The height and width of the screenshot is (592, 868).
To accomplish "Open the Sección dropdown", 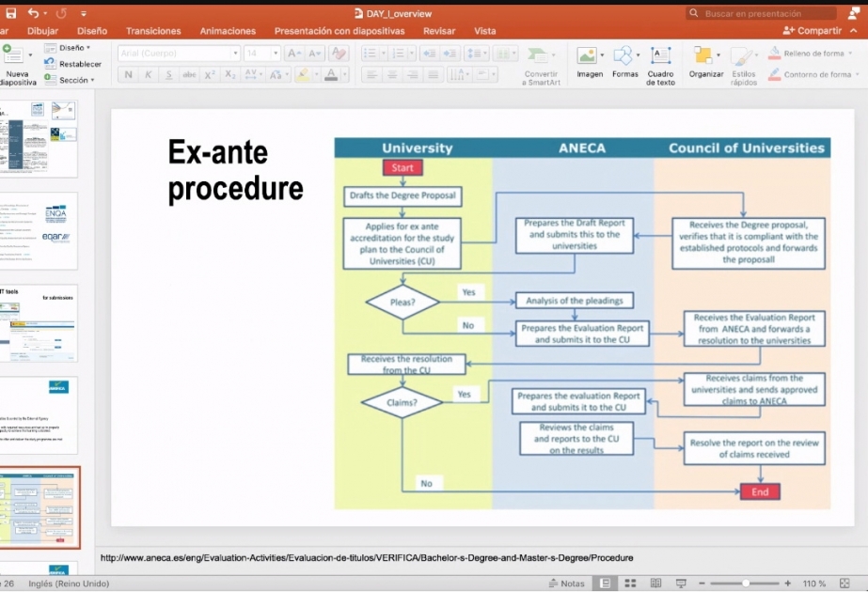I will click(x=70, y=80).
